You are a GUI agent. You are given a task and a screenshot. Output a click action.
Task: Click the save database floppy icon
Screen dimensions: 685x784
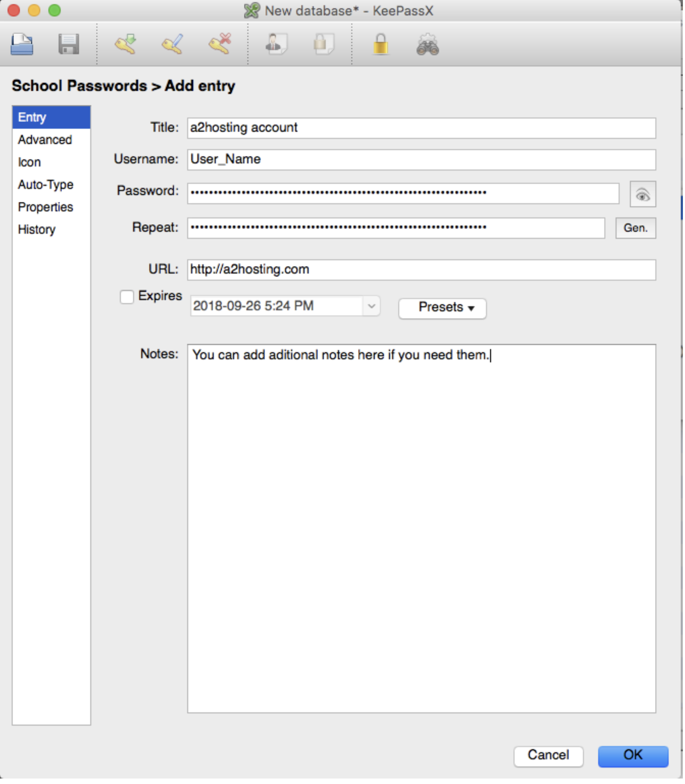(x=68, y=44)
